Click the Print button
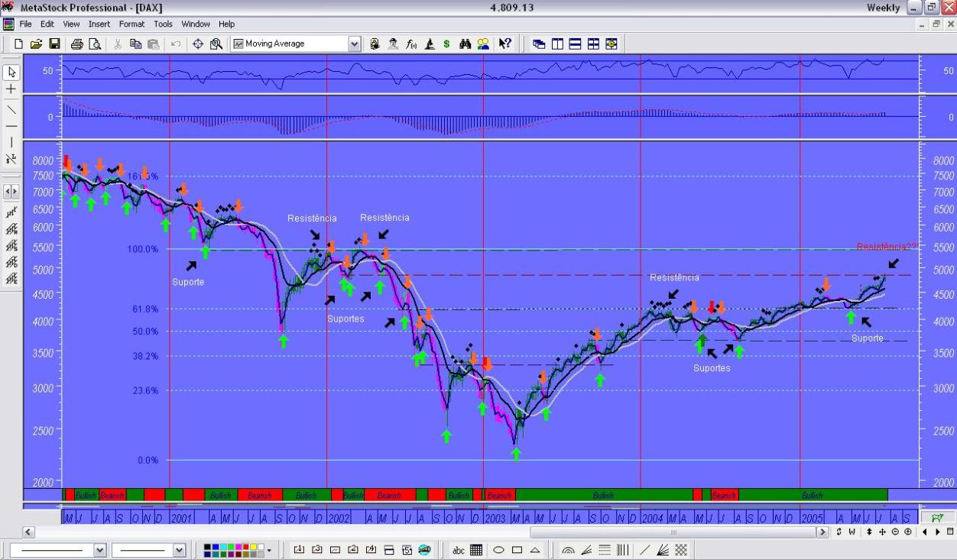Viewport: 957px width, 560px height. click(x=76, y=44)
